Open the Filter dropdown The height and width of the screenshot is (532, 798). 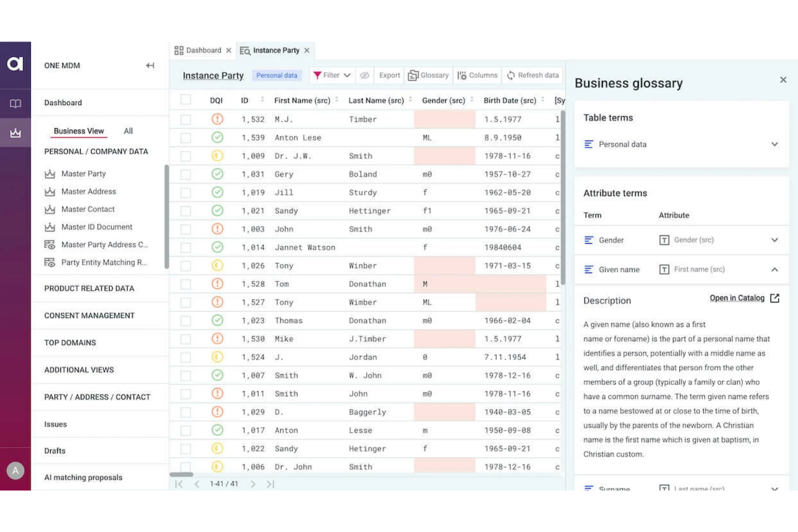point(332,75)
